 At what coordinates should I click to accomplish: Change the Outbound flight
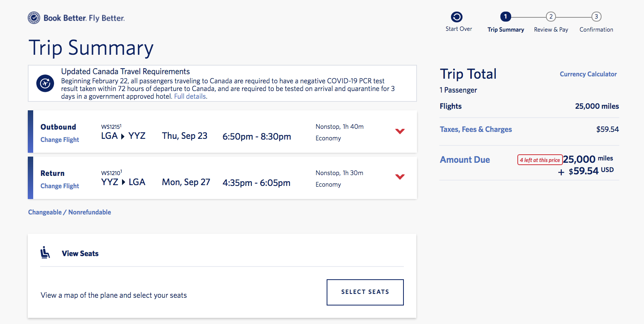coord(60,140)
